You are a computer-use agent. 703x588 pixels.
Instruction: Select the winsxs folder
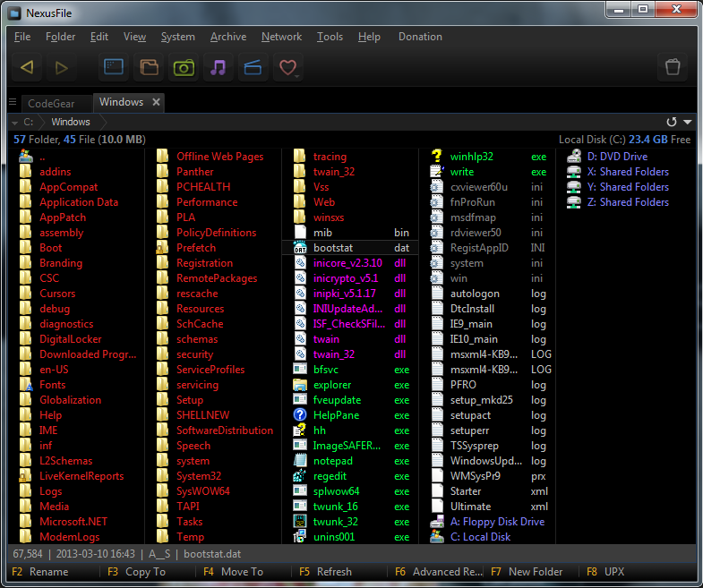click(x=329, y=217)
